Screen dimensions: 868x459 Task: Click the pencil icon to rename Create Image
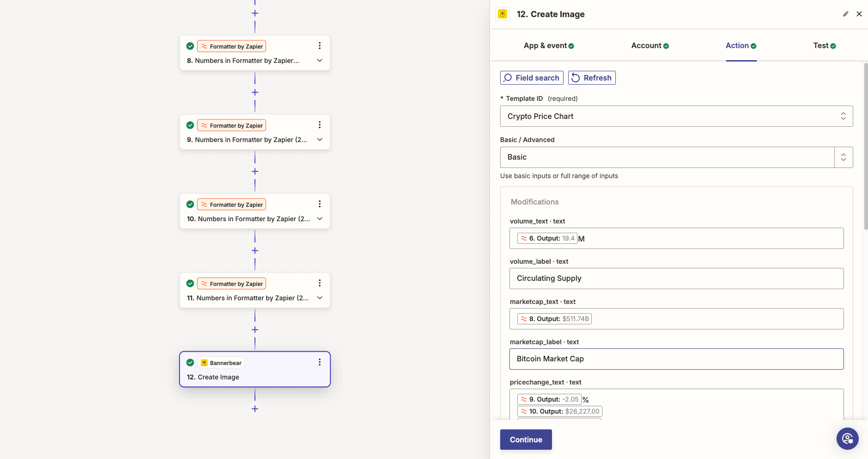tap(846, 14)
